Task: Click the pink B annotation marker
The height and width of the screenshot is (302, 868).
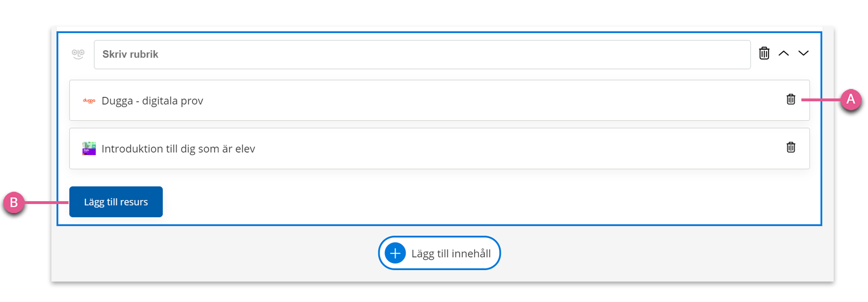Action: [14, 203]
